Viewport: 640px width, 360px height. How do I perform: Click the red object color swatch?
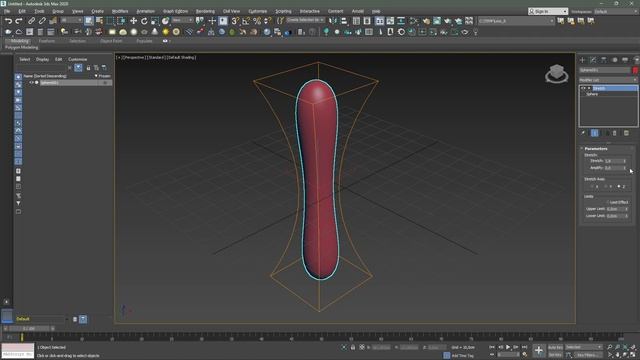pyautogui.click(x=635, y=70)
